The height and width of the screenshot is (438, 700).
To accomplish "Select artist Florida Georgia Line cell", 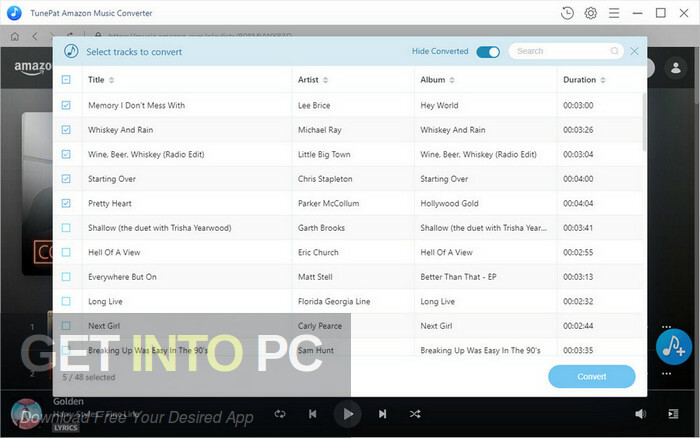I will click(x=334, y=301).
